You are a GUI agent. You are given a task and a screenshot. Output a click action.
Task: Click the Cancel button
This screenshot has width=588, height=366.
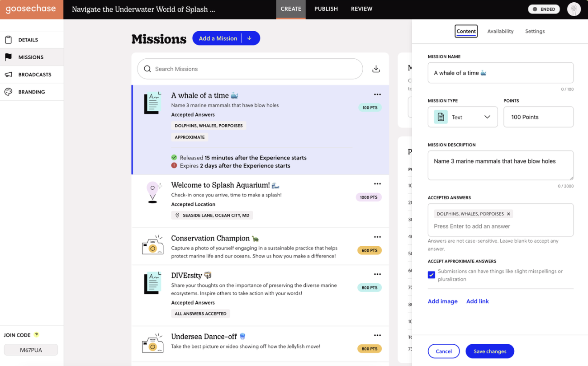(x=444, y=351)
